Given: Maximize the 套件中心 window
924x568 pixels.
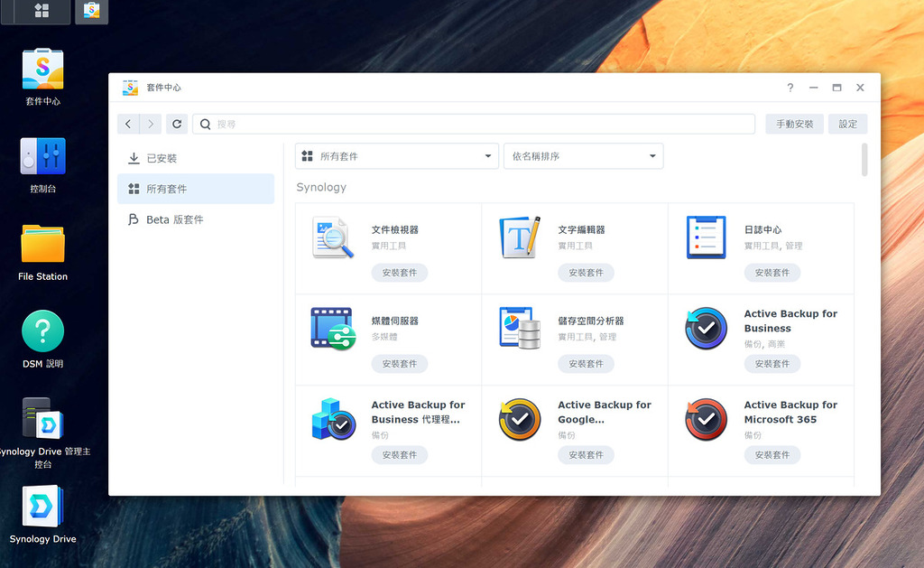Looking at the screenshot, I should 836,88.
